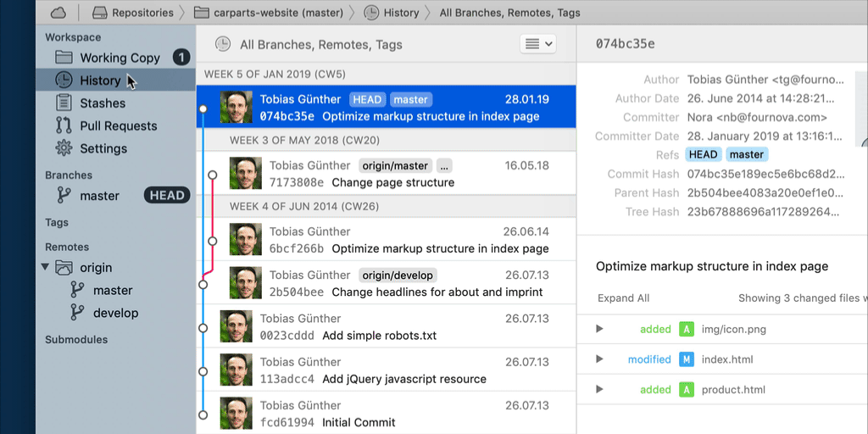Click the master branch icon under Branches
The image size is (868, 434).
64,195
